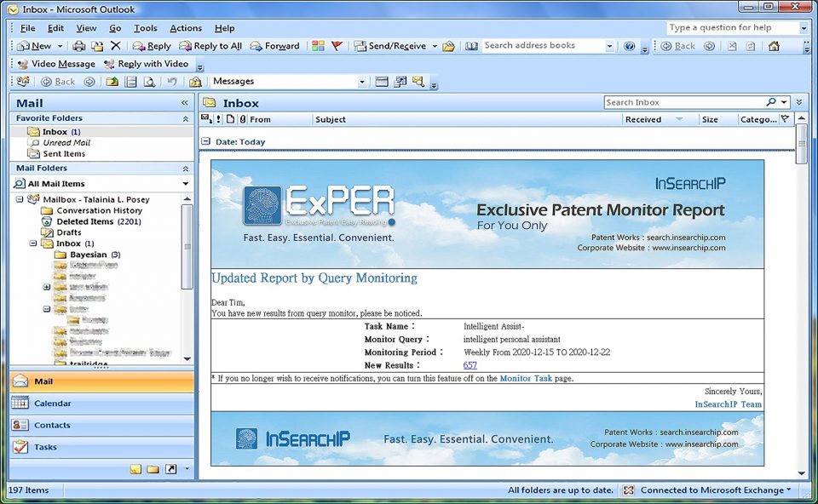818x504 pixels.
Task: Click the forward arrow in the Advanced toolbar
Action: (89, 82)
